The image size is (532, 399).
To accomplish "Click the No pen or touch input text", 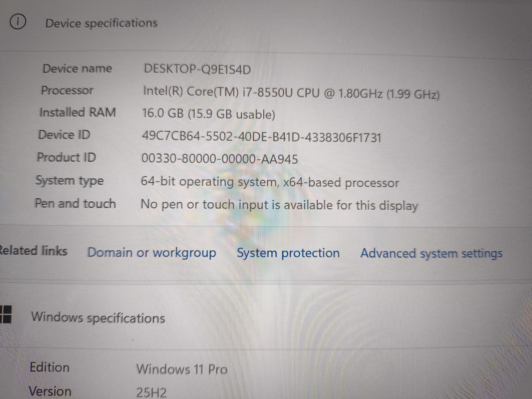I will pos(279,205).
